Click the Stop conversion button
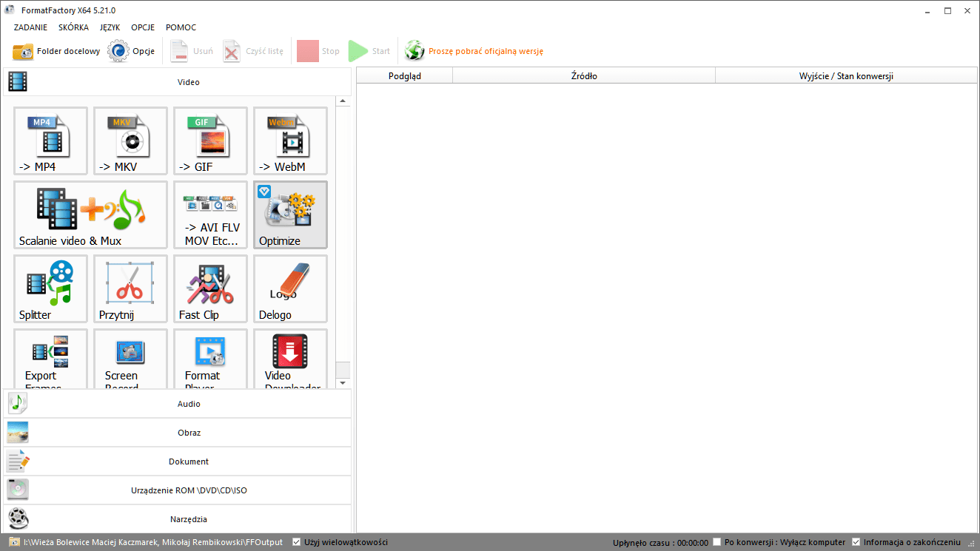 click(318, 51)
